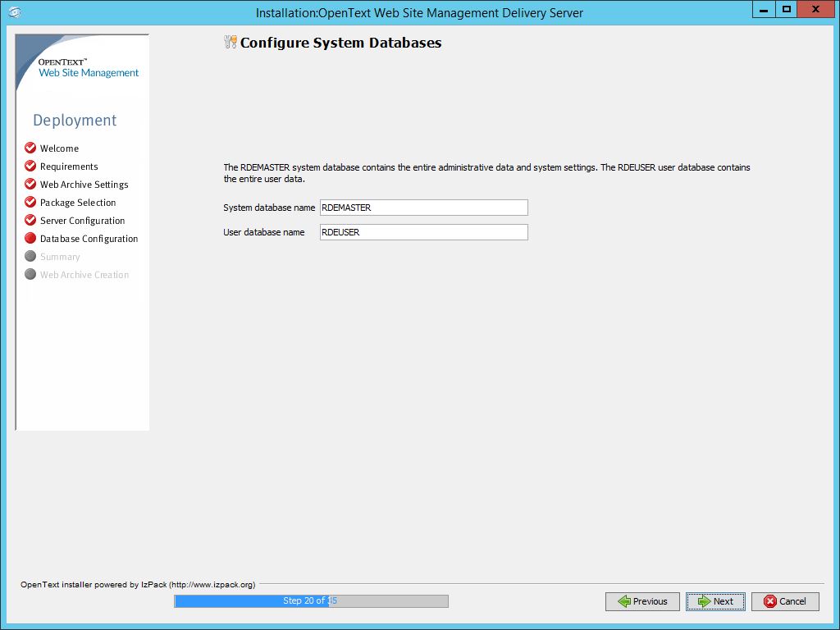Minimize the installer window
The image size is (840, 630).
765,9
